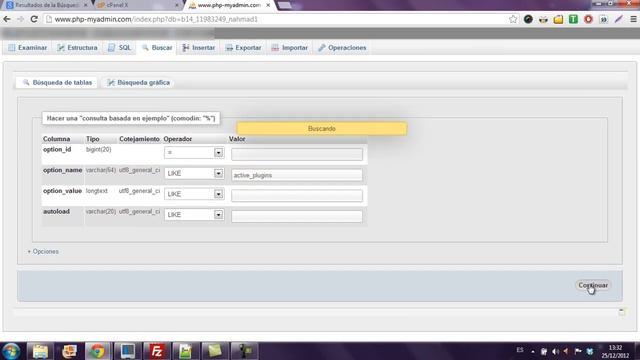This screenshot has height=360, width=640.
Task: Expand the + Opciones link
Action: pos(43,251)
